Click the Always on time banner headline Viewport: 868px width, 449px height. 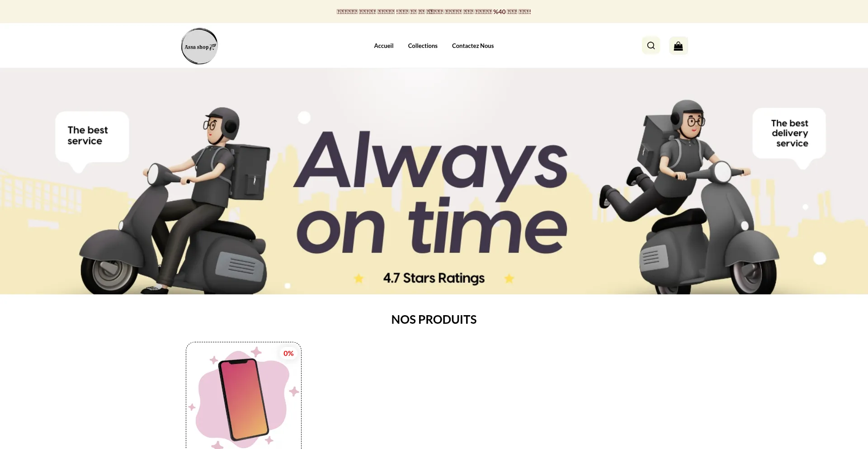pyautogui.click(x=432, y=192)
